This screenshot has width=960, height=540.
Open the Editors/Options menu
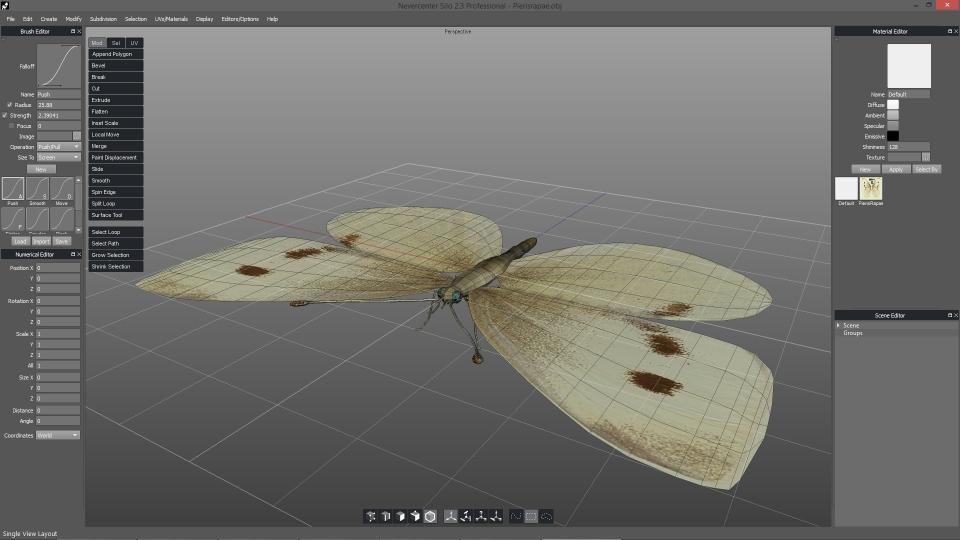pyautogui.click(x=240, y=19)
